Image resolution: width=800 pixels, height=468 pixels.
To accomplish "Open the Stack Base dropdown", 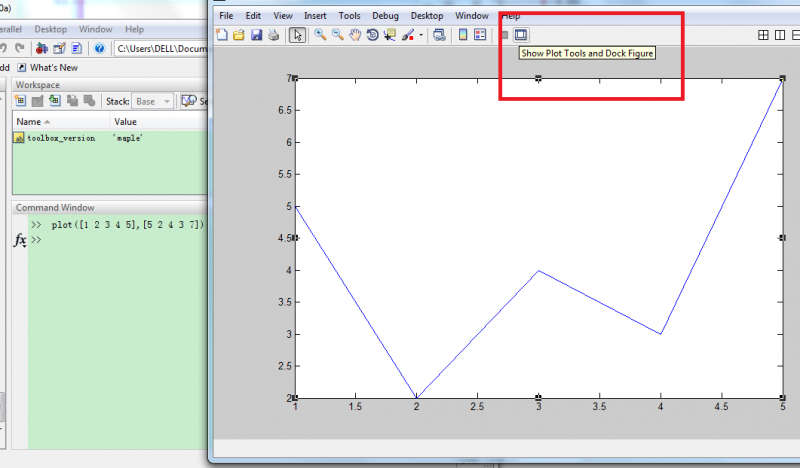I will pyautogui.click(x=153, y=102).
